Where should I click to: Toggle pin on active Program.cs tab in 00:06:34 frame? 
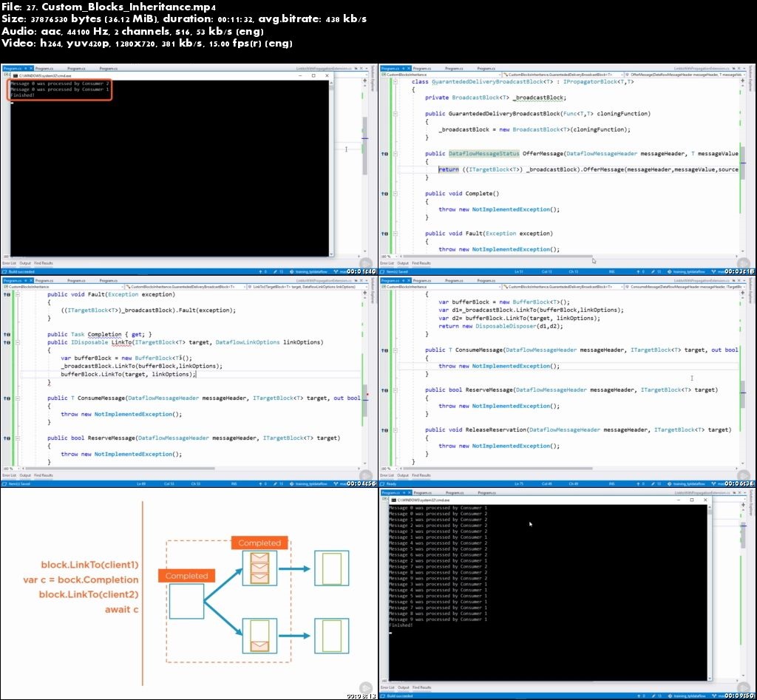click(x=404, y=280)
